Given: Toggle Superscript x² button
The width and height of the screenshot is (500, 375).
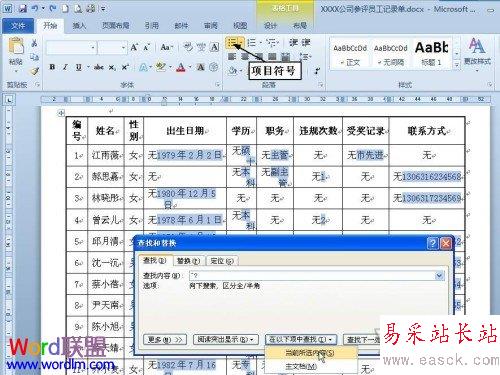Looking at the screenshot, I should pyautogui.click(x=125, y=67).
